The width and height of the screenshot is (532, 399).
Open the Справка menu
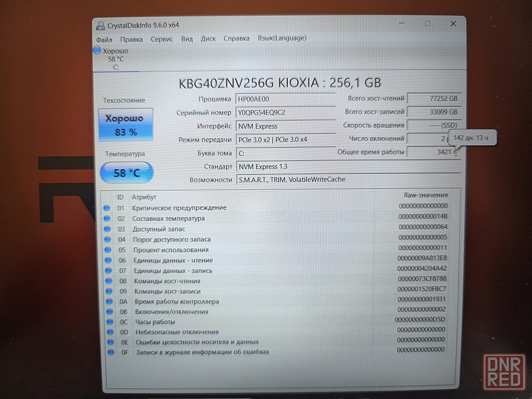(x=237, y=38)
